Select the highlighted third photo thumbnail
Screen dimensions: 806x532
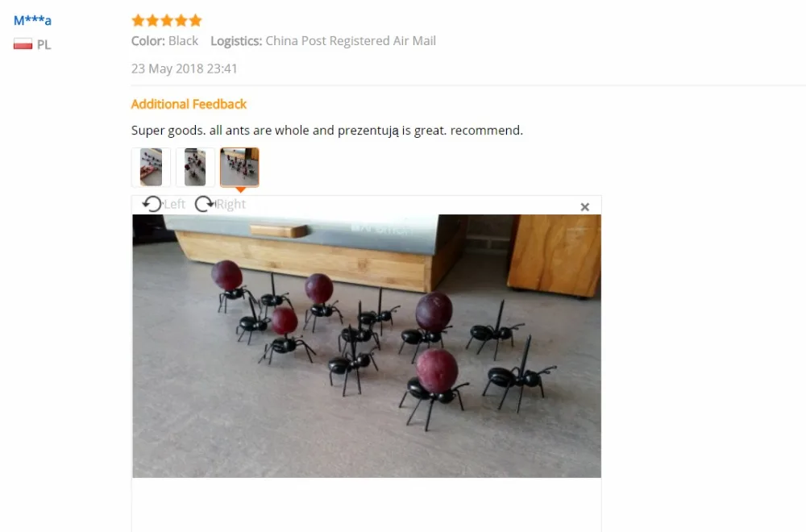point(239,167)
